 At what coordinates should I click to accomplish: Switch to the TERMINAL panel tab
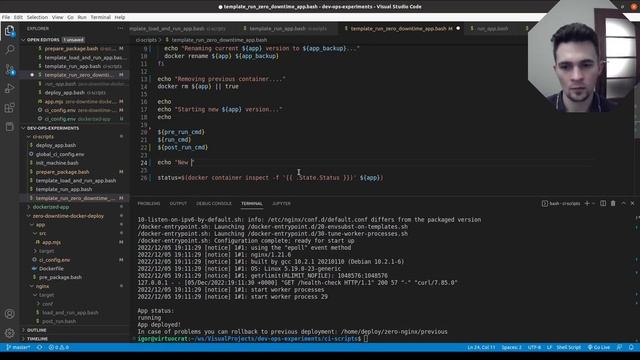tap(251, 203)
